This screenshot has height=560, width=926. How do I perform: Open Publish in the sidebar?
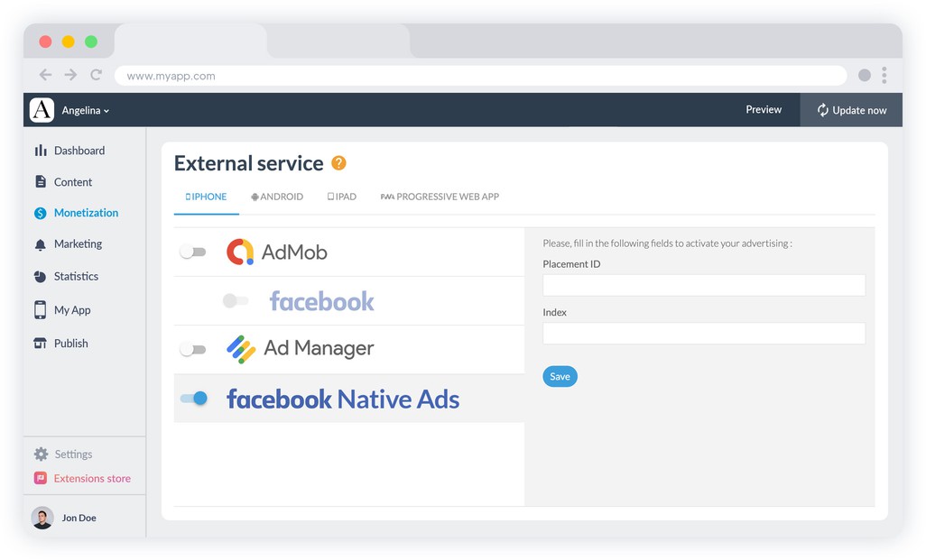(x=71, y=343)
